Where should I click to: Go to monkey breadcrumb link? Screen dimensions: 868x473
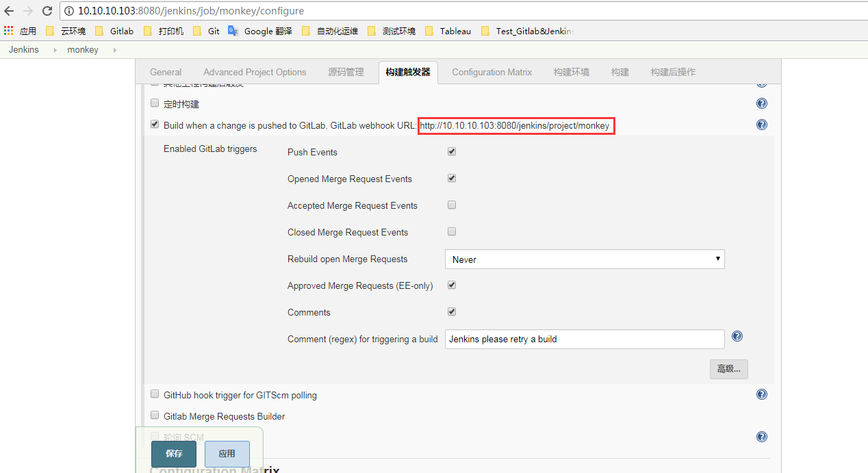[x=83, y=50]
